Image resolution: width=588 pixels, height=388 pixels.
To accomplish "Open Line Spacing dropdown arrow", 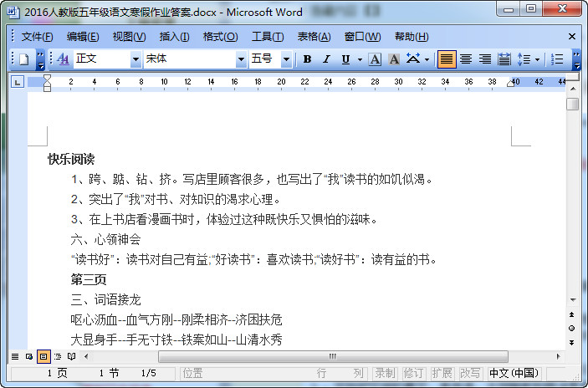I will click(537, 59).
